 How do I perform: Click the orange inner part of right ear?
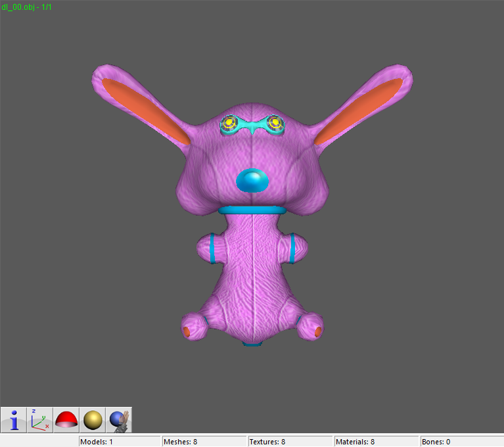click(x=360, y=110)
